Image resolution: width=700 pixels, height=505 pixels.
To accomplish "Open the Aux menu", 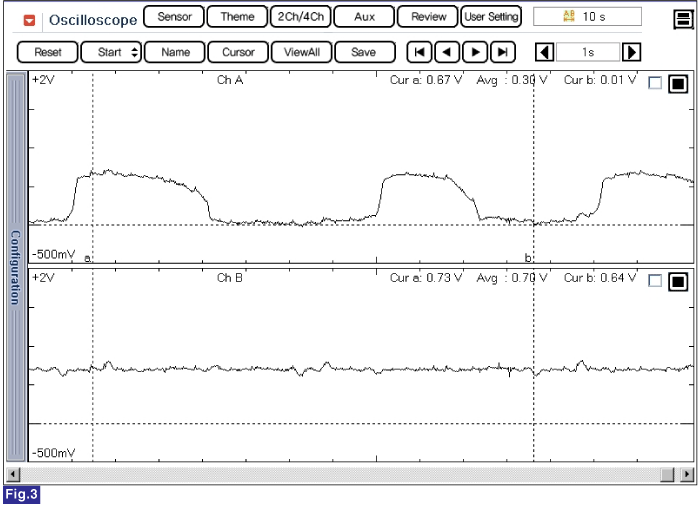I will click(364, 17).
